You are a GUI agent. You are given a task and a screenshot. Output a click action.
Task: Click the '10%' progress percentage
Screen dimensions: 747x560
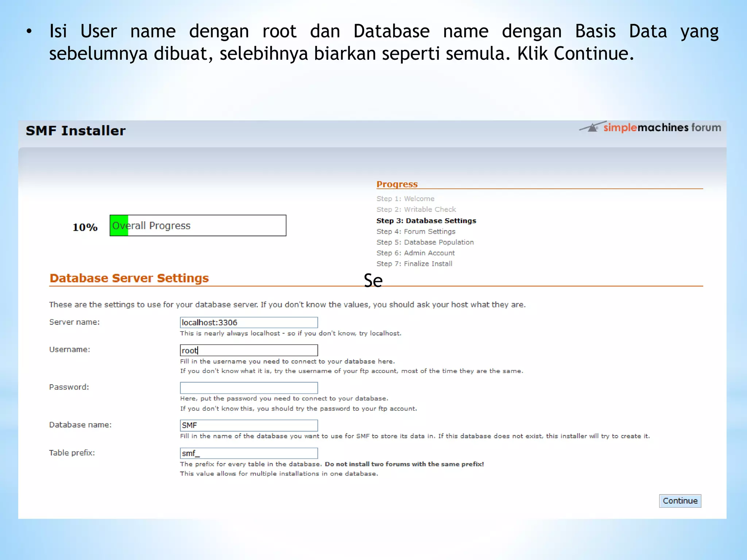point(85,227)
